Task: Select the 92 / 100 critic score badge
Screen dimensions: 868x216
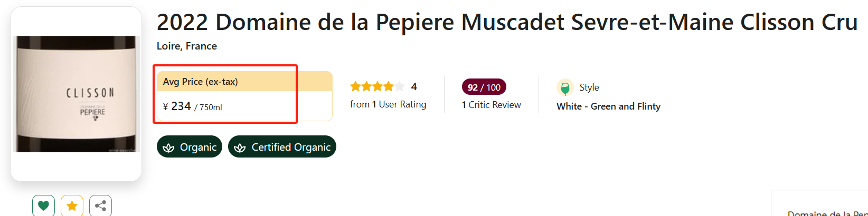Action: [484, 87]
